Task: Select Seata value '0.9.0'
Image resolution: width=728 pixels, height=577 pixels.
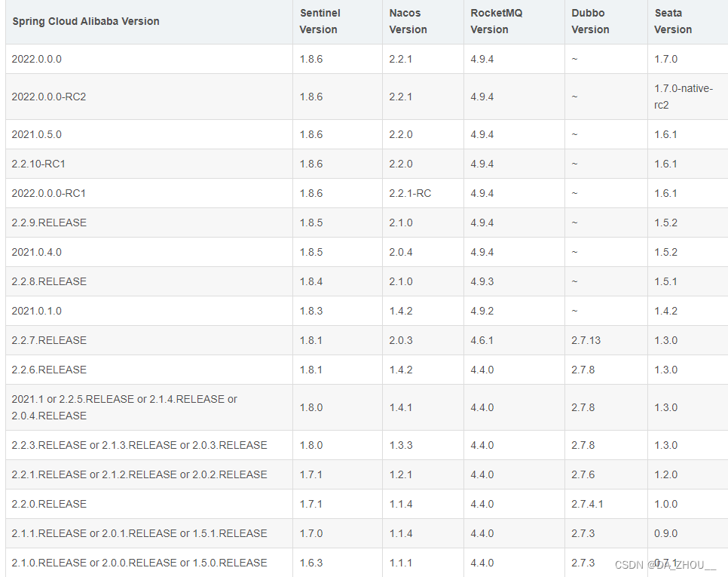Action: 665,533
